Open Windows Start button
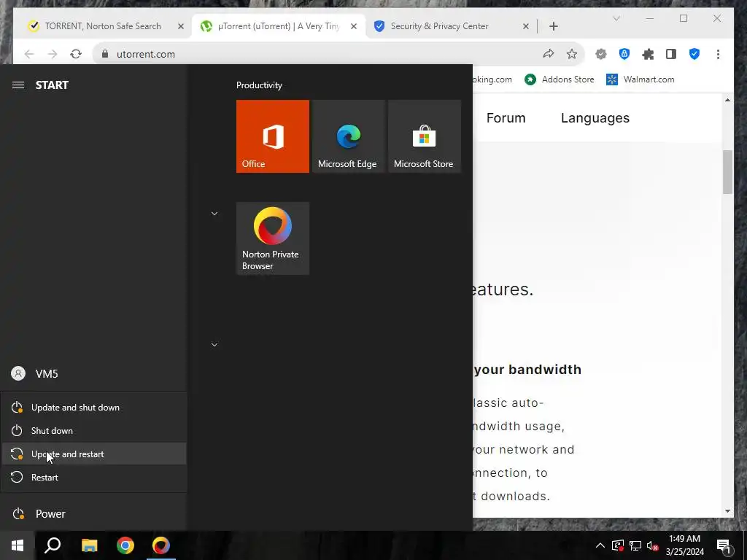Viewport: 747px width, 560px height. click(x=18, y=545)
